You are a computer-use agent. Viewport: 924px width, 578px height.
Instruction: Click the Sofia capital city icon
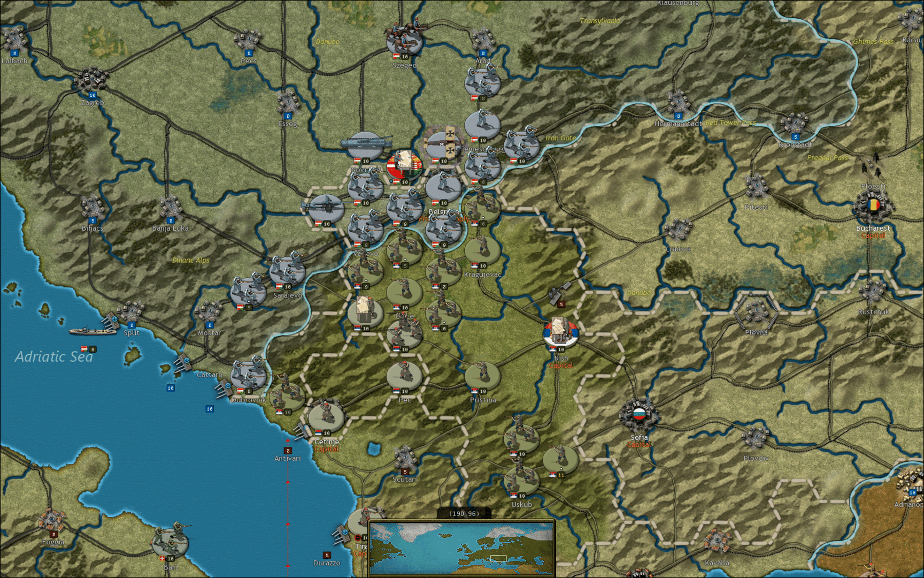639,415
